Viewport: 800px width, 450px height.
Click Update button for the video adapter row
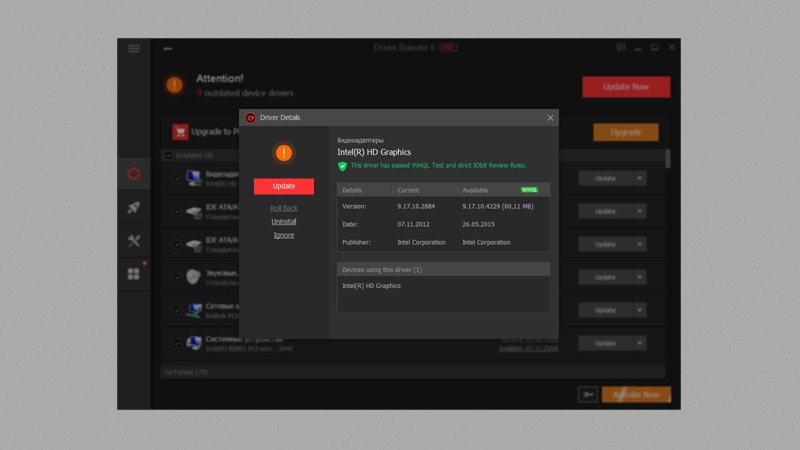(x=605, y=178)
